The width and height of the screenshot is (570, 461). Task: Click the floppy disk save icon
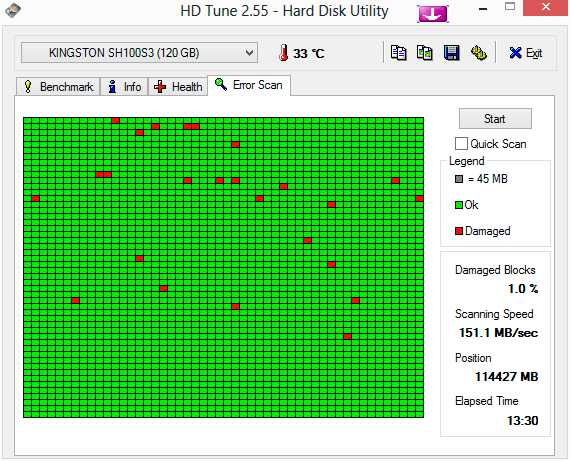(451, 53)
